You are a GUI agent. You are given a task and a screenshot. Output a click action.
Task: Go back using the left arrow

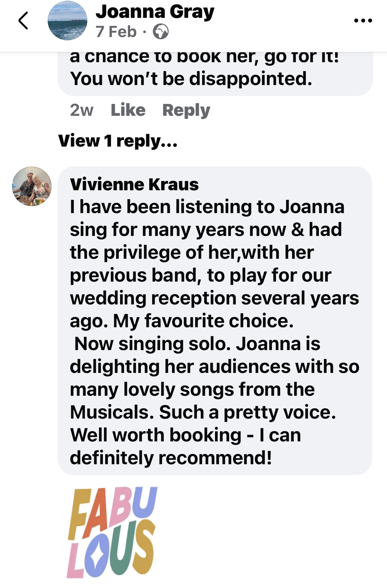23,21
